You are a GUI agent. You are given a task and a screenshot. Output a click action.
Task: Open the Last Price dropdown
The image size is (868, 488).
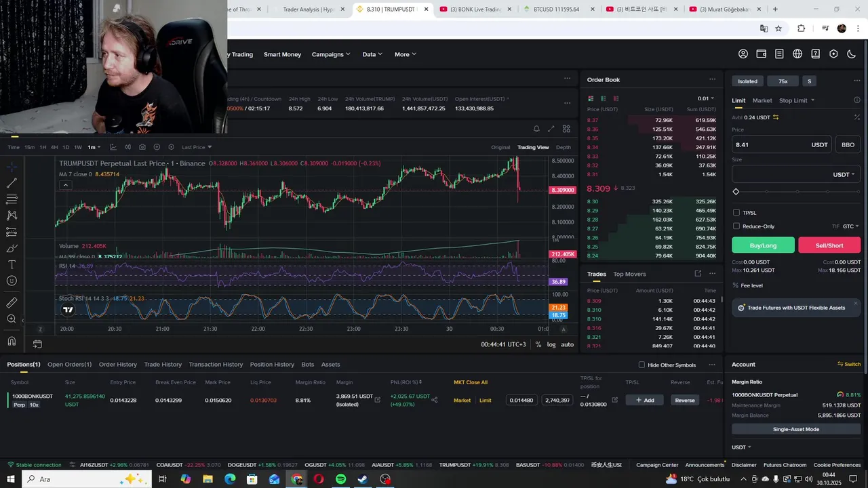(197, 147)
